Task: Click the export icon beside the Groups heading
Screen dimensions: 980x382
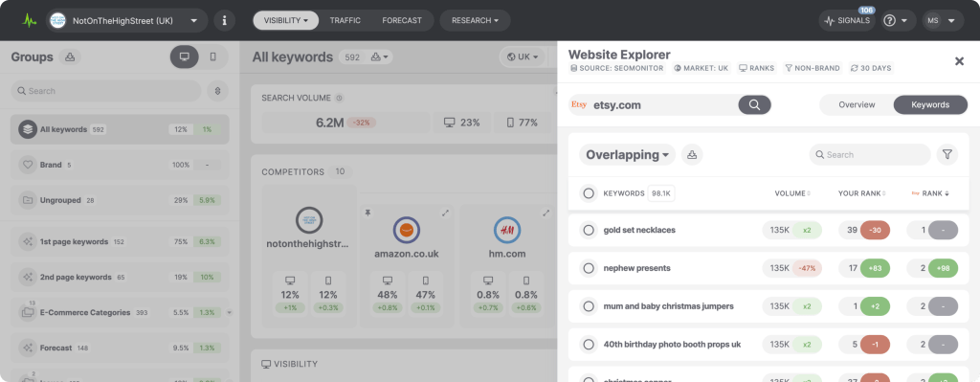Action: 70,57
